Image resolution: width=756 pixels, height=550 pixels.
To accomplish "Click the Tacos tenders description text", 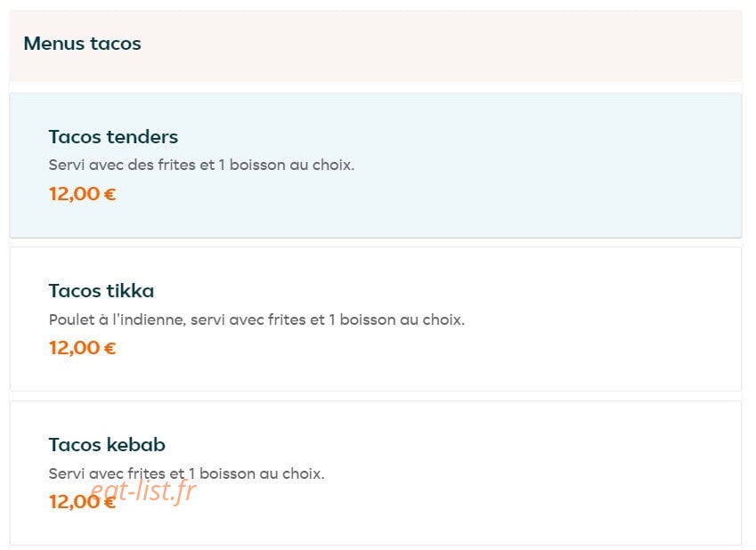I will click(x=201, y=165).
